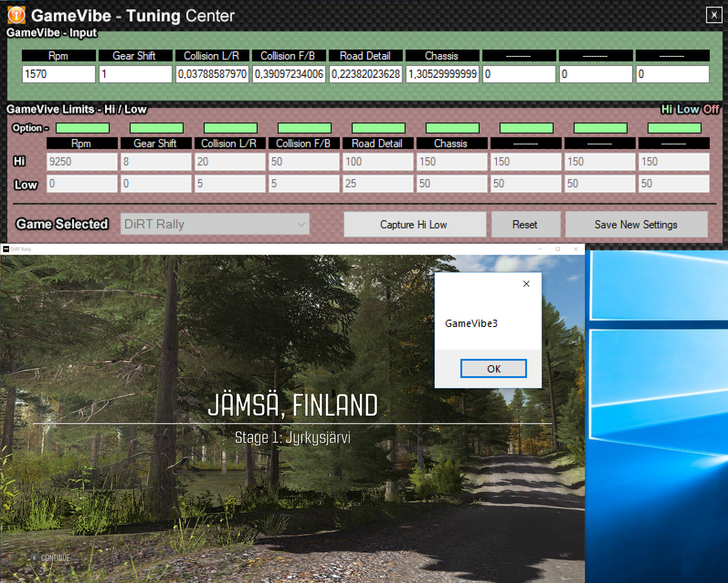The image size is (728, 583).
Task: Toggle the green Option bar above eighth limits column
Action: pos(601,128)
